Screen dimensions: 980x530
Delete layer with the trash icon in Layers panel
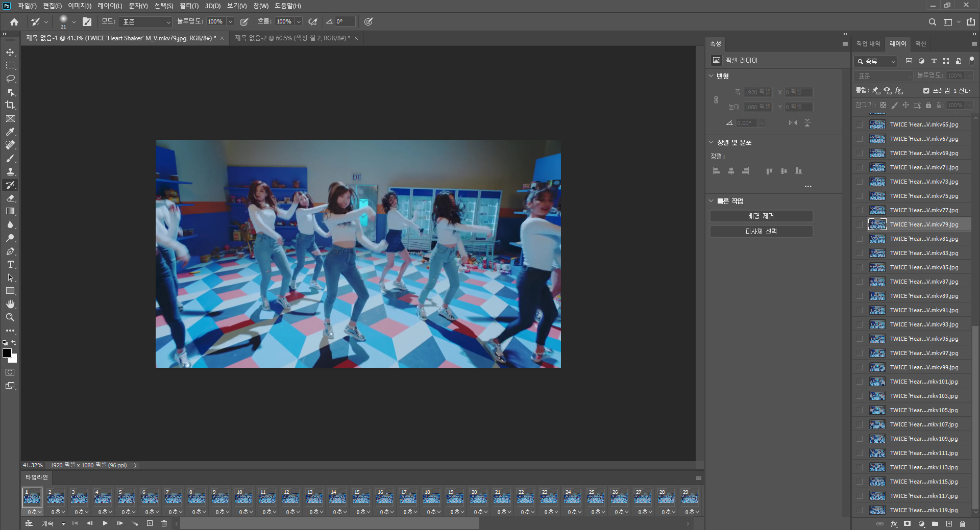(x=962, y=523)
